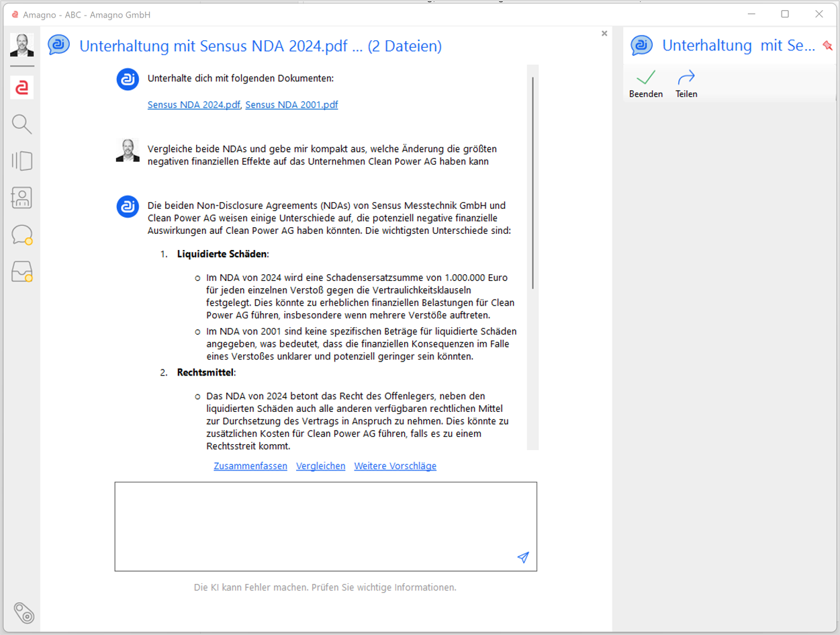Click the link chain icon at sidebar bottom
The image size is (840, 635).
pyautogui.click(x=24, y=613)
